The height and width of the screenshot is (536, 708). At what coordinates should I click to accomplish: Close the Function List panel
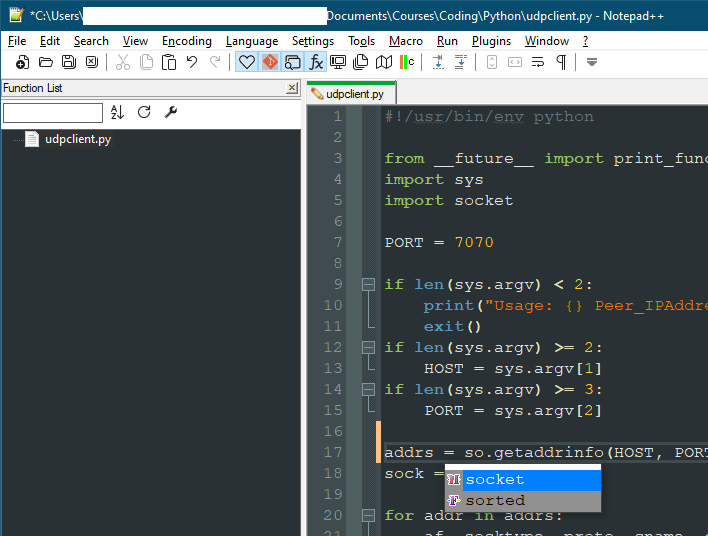pos(292,88)
